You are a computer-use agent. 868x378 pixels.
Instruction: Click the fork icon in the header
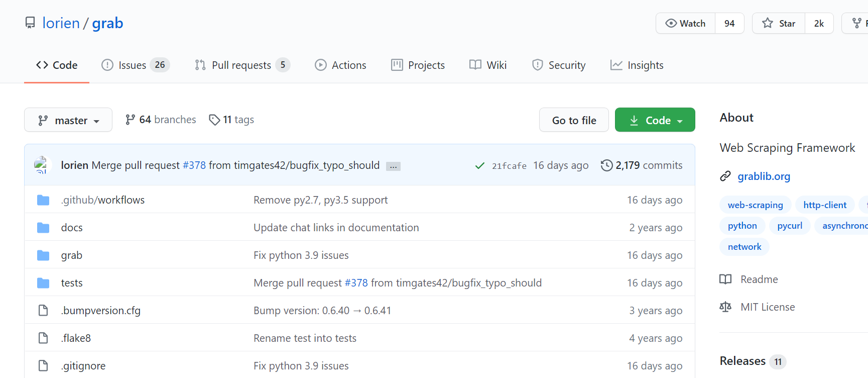(857, 23)
